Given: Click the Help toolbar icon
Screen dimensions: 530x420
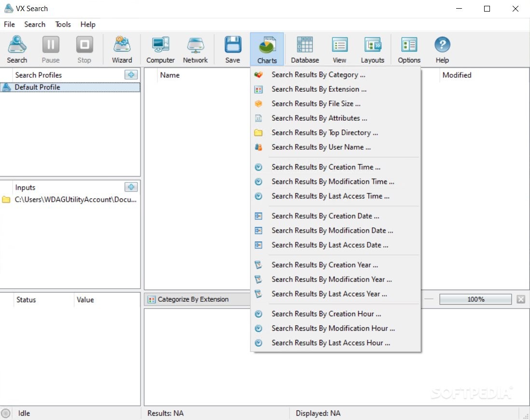Looking at the screenshot, I should click(442, 49).
